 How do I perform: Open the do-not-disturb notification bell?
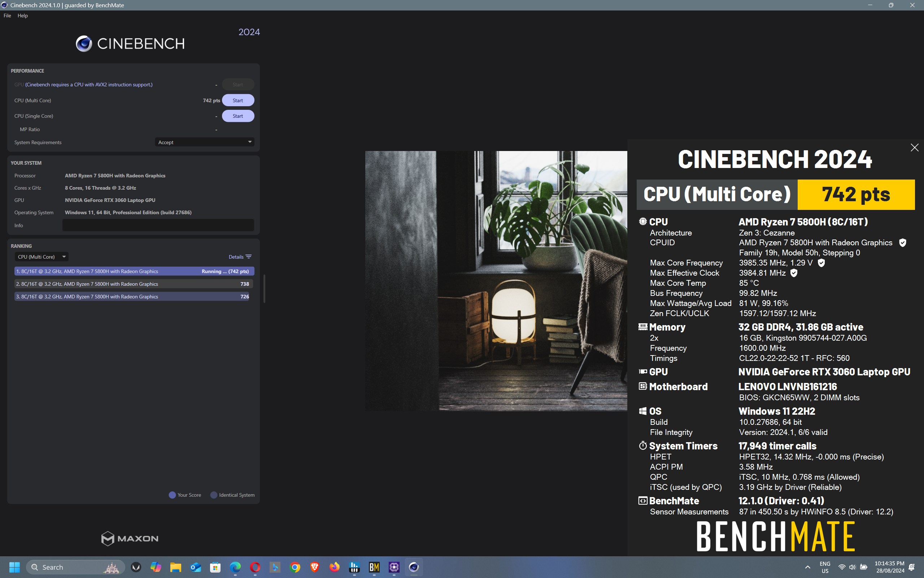[x=912, y=567]
